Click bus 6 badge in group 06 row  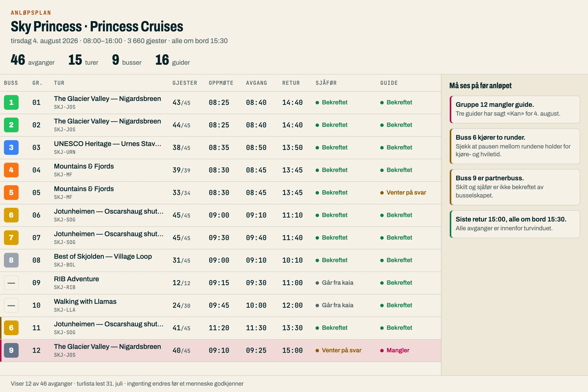click(x=11, y=215)
